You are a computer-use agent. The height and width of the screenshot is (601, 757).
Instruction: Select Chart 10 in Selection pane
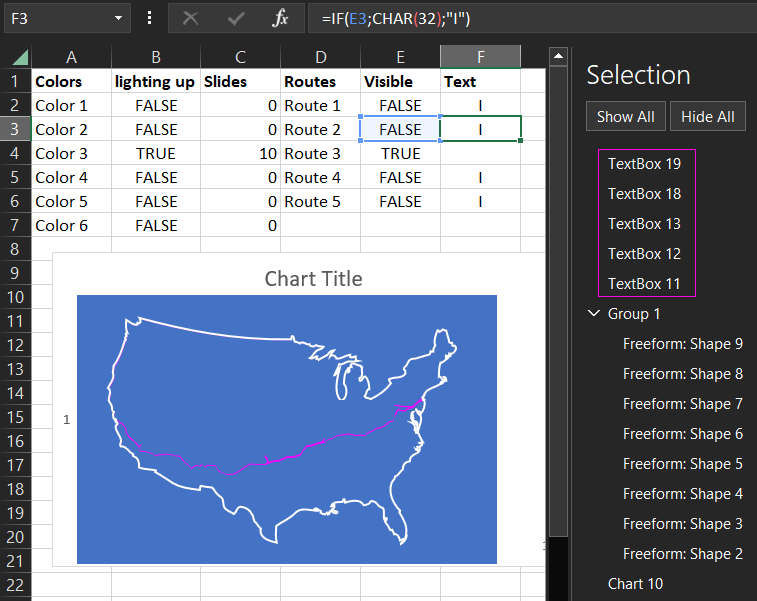(635, 584)
